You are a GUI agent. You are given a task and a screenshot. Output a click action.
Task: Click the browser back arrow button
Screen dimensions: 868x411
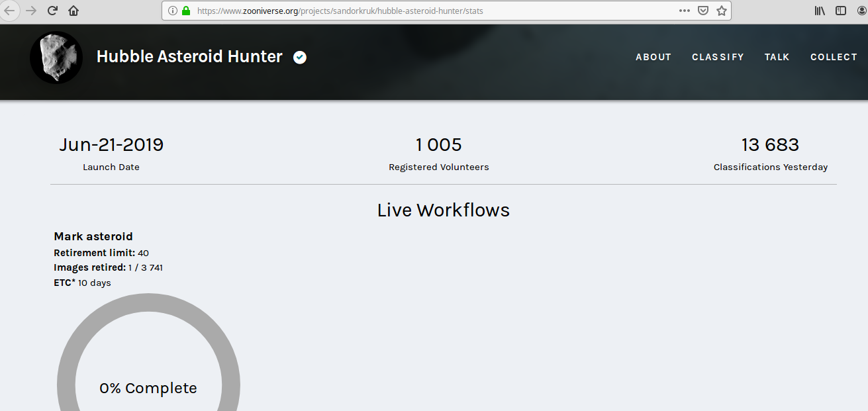9,11
